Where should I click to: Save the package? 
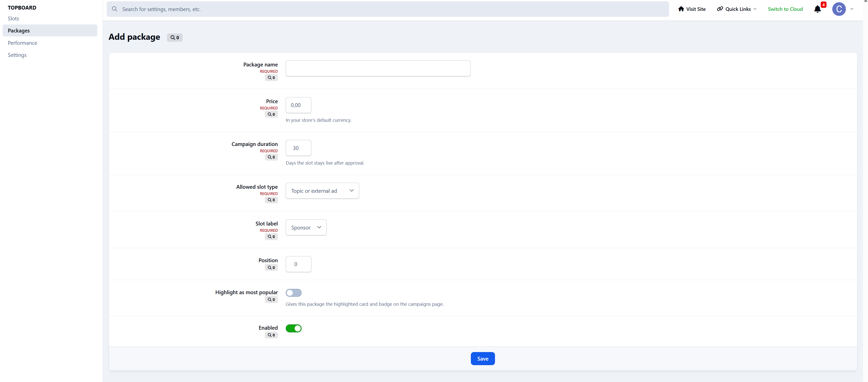coord(482,359)
